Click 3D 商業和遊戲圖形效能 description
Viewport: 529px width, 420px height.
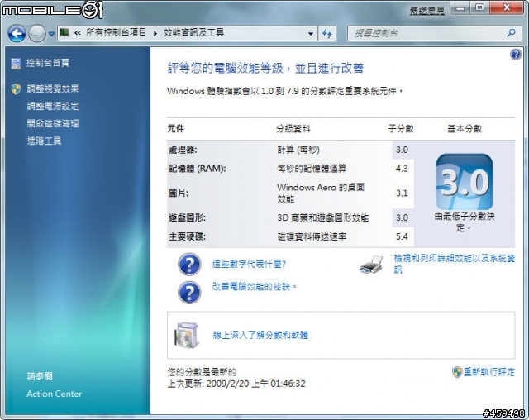coord(323,218)
